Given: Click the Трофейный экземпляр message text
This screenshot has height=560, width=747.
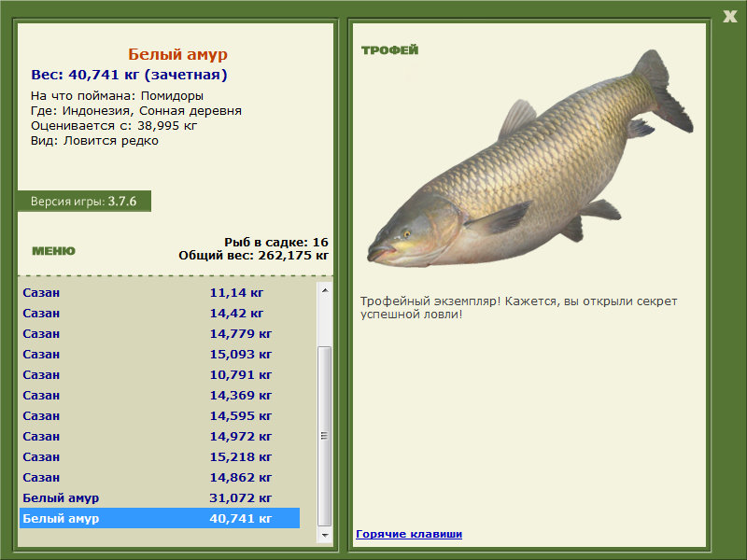Looking at the screenshot, I should coord(518,308).
